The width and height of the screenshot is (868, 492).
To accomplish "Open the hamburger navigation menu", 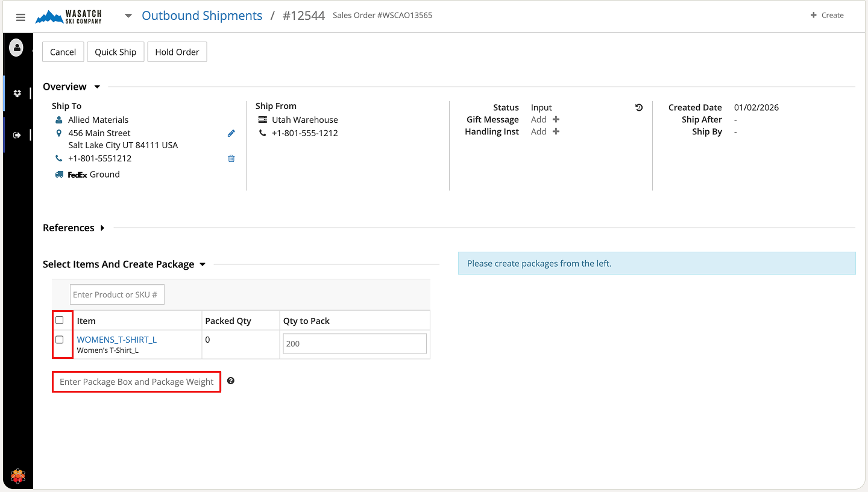I will click(x=20, y=17).
